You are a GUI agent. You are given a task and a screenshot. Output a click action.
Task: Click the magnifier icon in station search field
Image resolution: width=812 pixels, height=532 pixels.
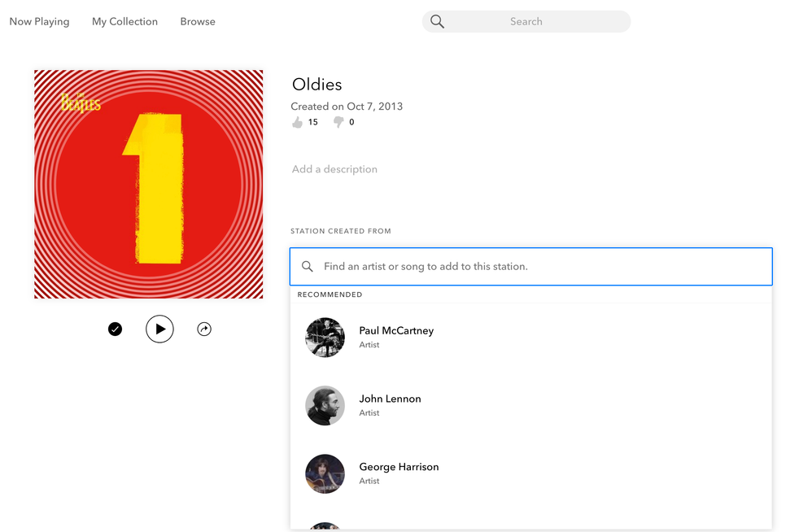308,267
